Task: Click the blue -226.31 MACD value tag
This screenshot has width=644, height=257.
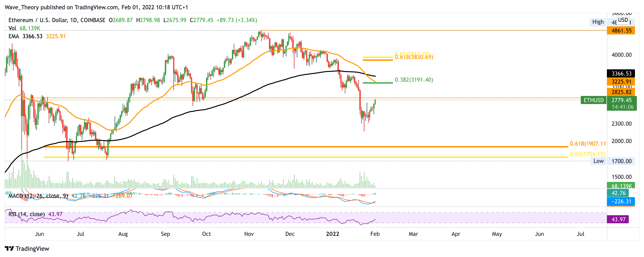Action: coord(621,202)
